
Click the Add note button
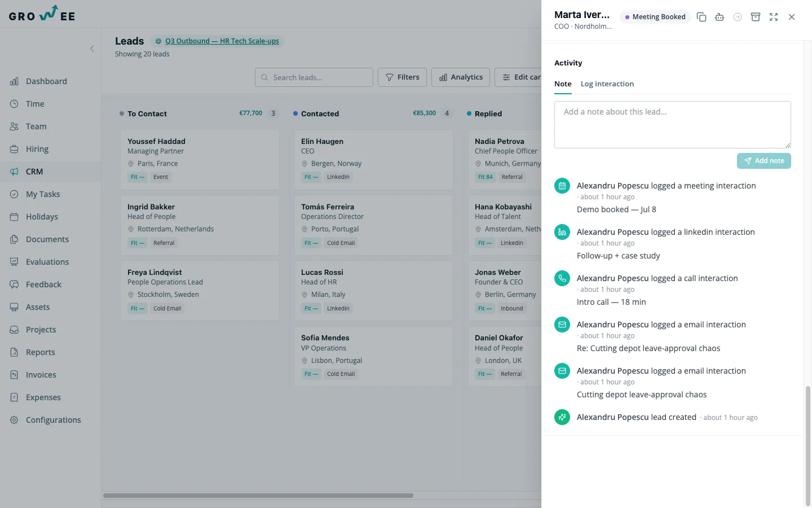point(764,161)
